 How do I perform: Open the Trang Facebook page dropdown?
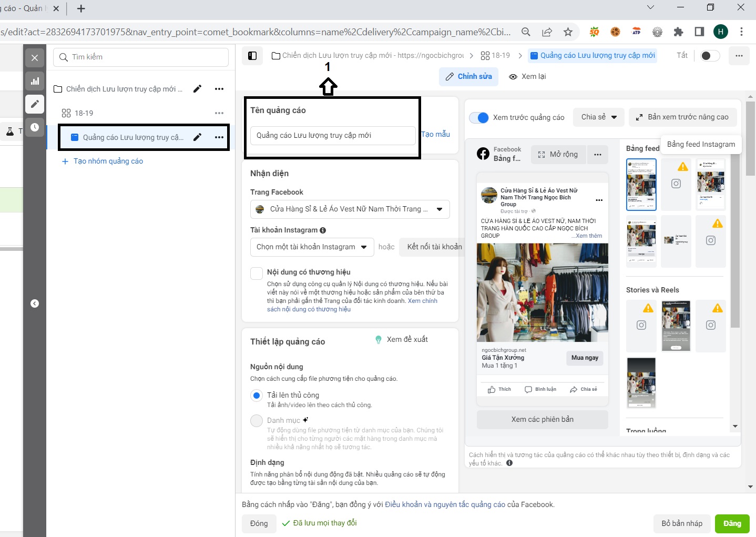pyautogui.click(x=350, y=209)
